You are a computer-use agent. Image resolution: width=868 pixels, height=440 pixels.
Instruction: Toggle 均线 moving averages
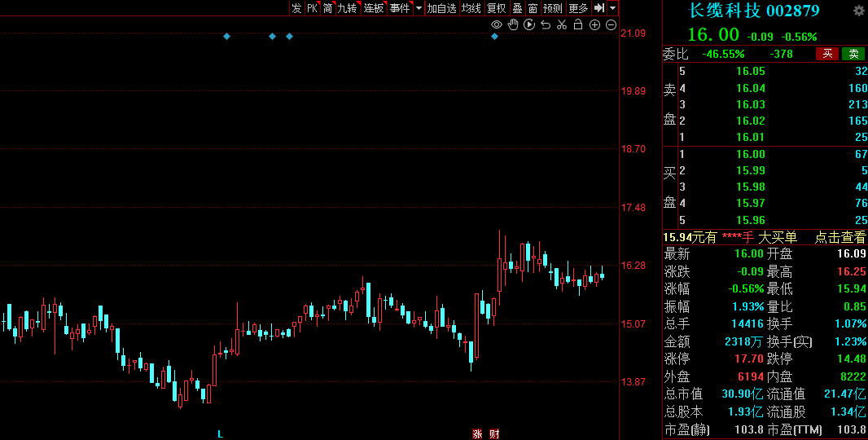[x=471, y=8]
